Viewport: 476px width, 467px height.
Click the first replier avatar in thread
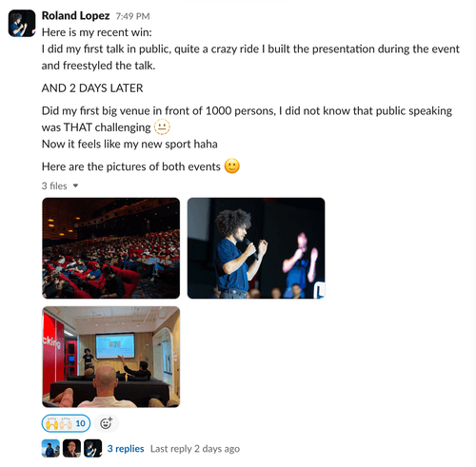[x=50, y=448]
